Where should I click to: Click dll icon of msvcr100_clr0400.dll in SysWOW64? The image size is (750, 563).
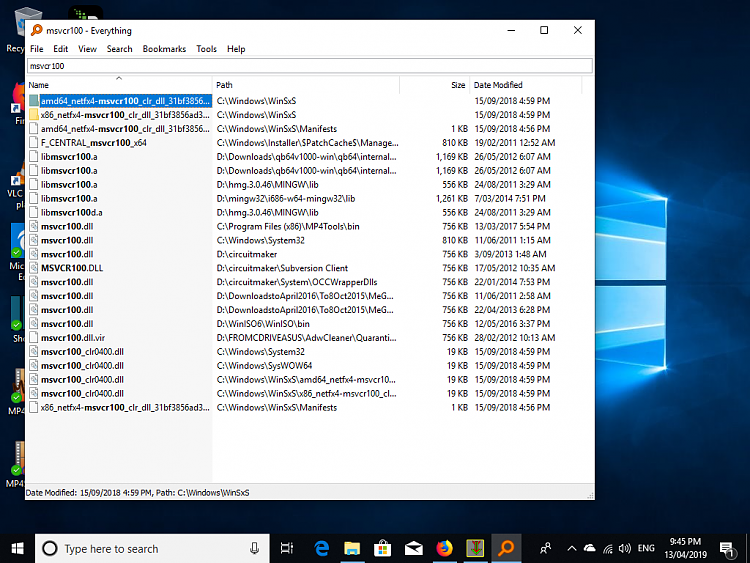point(33,365)
